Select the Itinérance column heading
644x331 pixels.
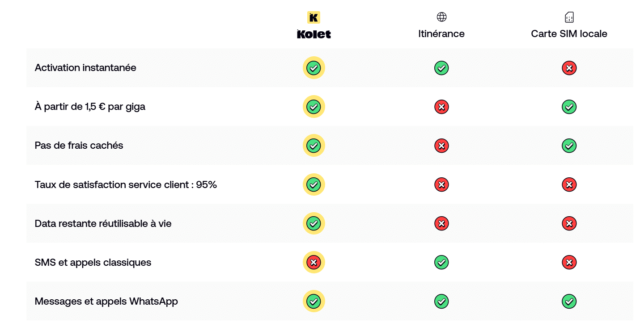coord(441,34)
